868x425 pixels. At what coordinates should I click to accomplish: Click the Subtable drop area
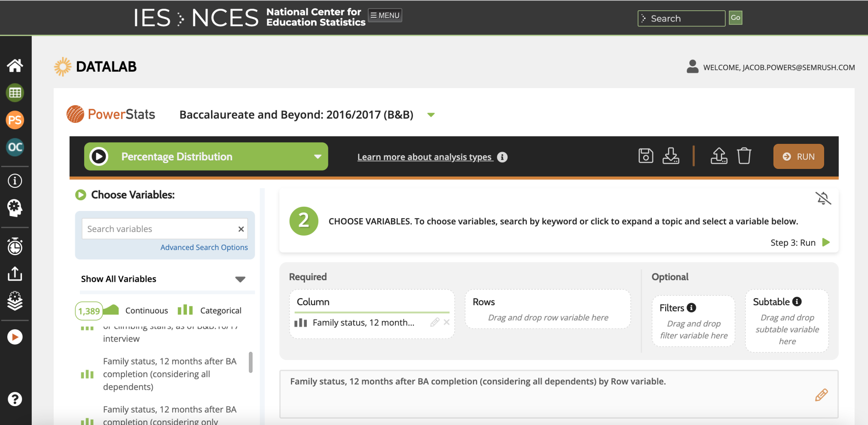787,321
